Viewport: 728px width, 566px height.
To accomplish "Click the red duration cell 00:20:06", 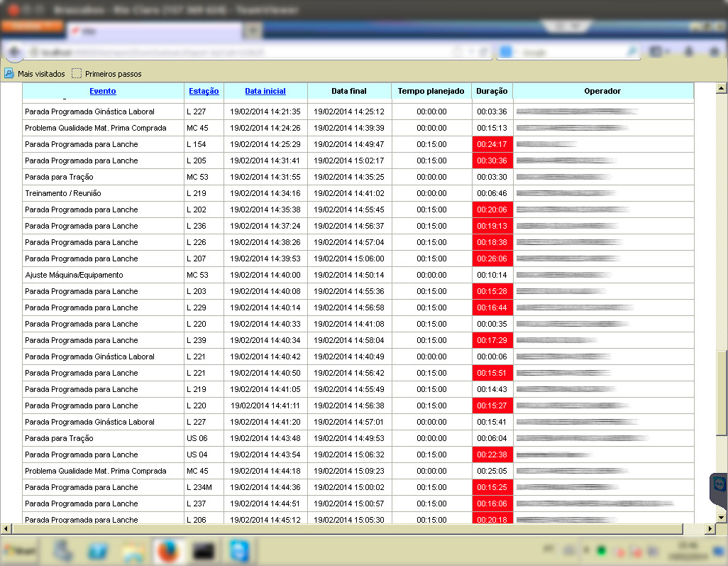I will 492,209.
